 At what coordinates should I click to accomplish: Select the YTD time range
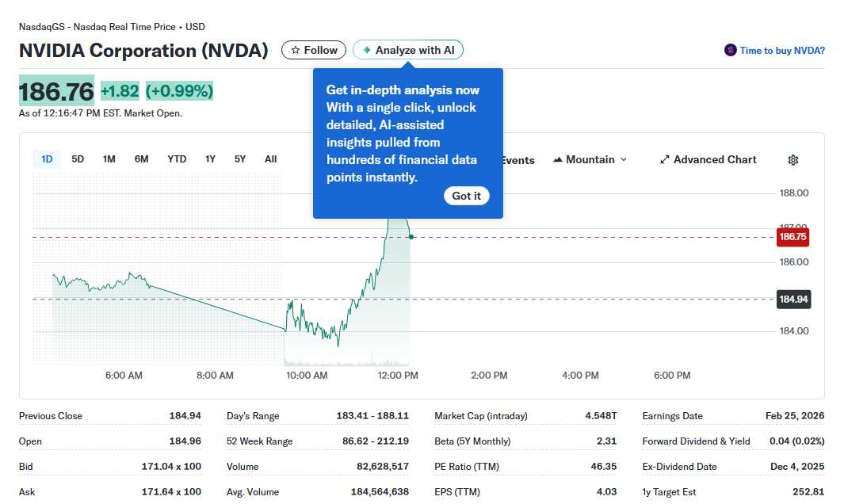click(176, 158)
